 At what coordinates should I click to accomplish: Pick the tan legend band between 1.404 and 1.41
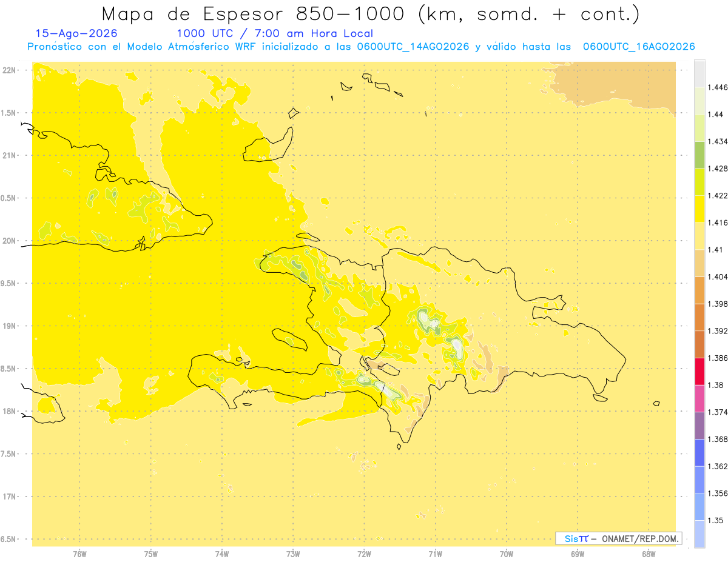pos(699,263)
